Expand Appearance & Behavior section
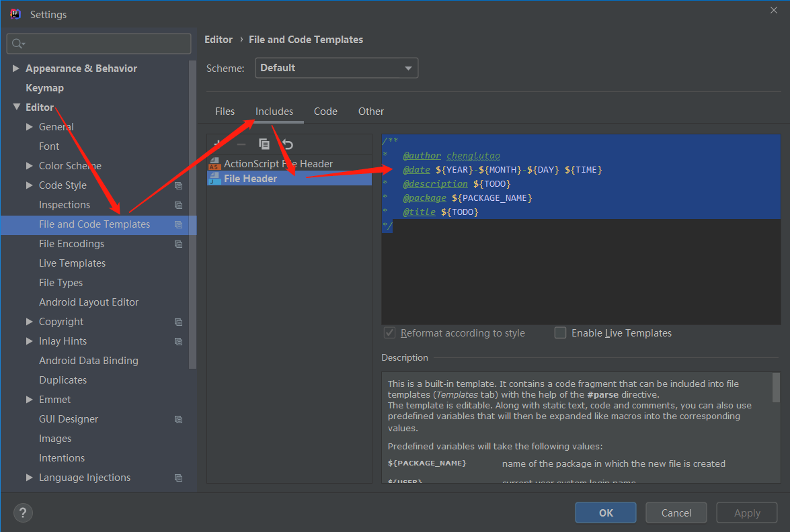The height and width of the screenshot is (532, 790). (x=15, y=68)
